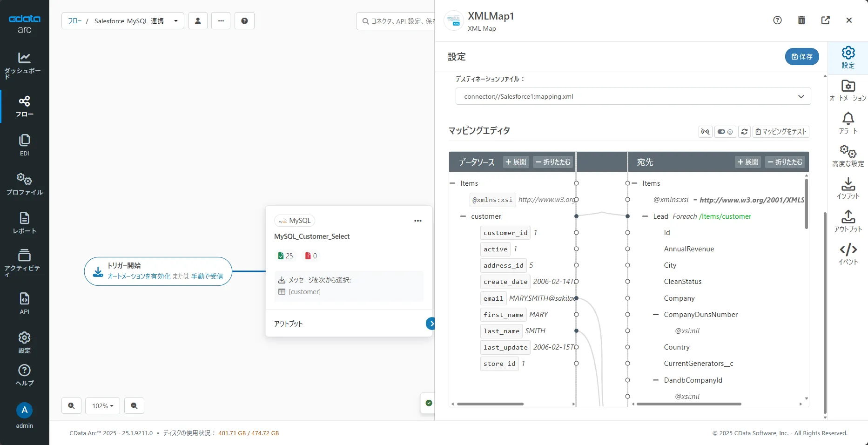Open the Activity sidebar section
Image resolution: width=868 pixels, height=445 pixels.
pyautogui.click(x=24, y=263)
